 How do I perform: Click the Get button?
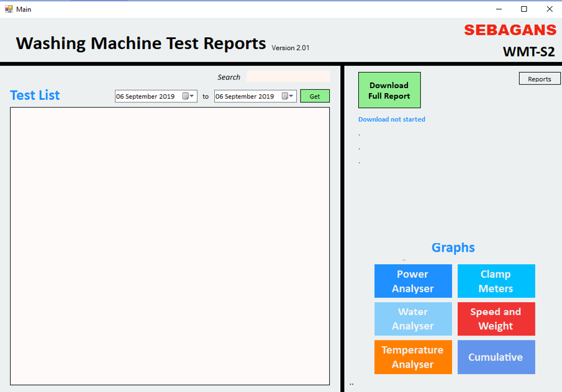315,96
